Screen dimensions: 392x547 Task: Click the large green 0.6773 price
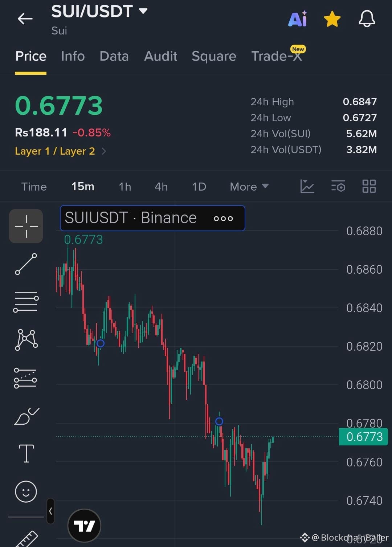[59, 106]
